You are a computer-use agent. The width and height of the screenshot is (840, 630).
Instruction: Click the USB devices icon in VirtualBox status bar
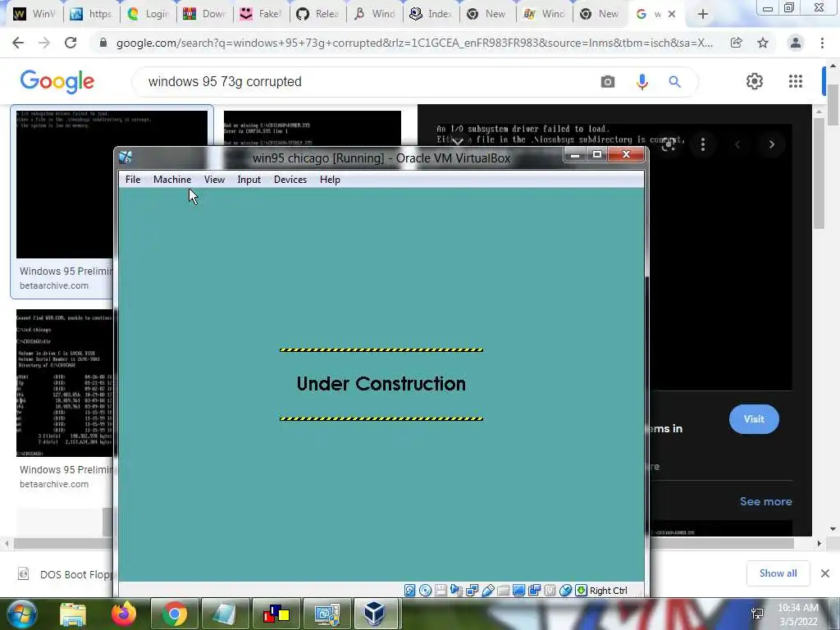coord(487,591)
